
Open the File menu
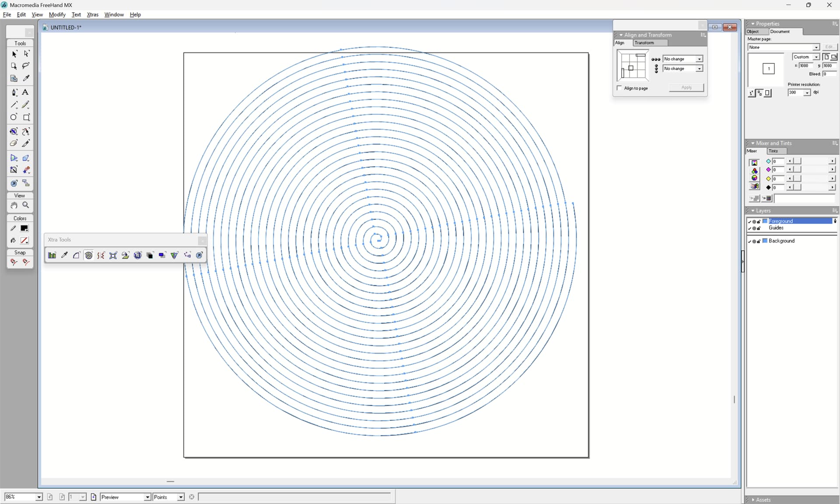point(7,14)
